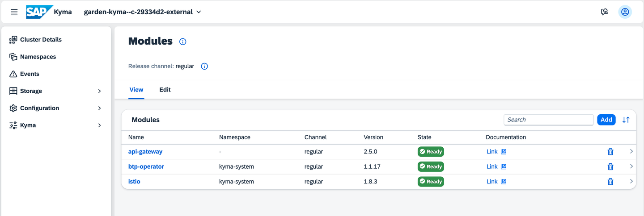
Task: Click kyma-system namespace in btp-operator row
Action: point(237,166)
